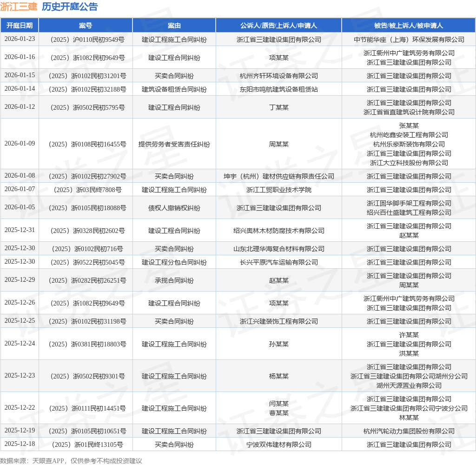This screenshot has width=476, height=465.
Task: Click defendant 浙江省三建建设集团有限公司湖州分公司
Action: point(409,376)
